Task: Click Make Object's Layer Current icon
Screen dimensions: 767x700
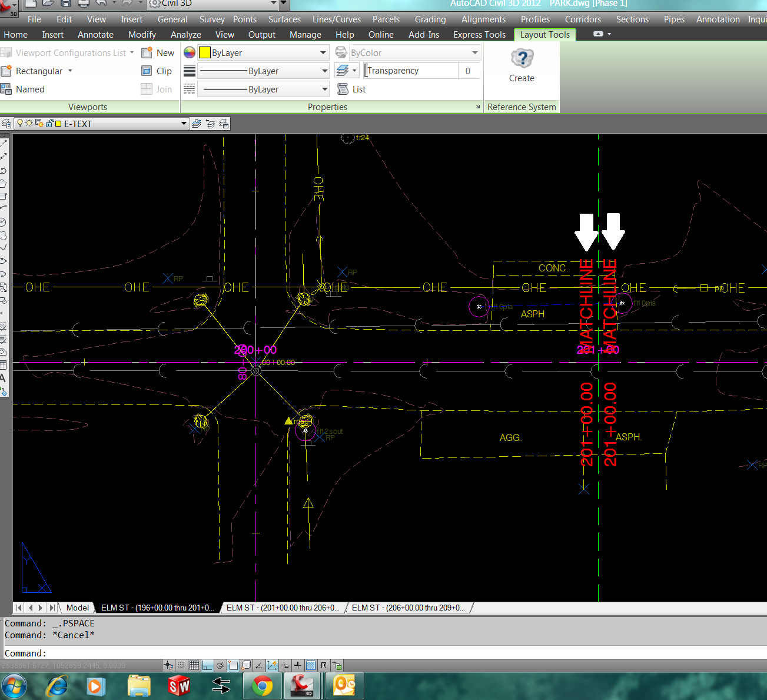Action: pyautogui.click(x=197, y=124)
